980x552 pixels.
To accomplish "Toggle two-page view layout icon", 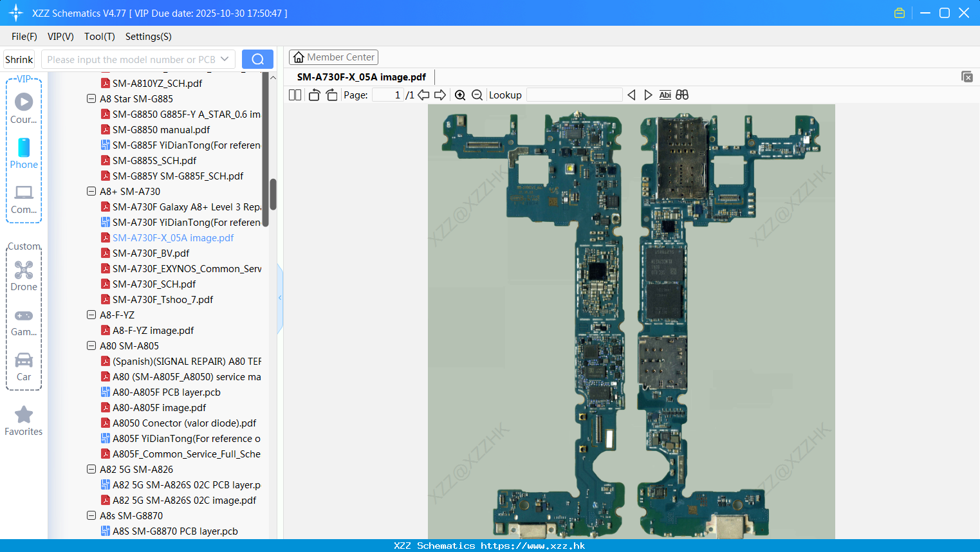I will pyautogui.click(x=295, y=95).
